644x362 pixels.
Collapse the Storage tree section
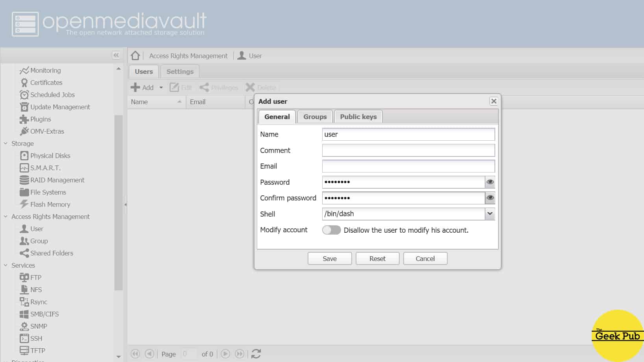click(6, 143)
